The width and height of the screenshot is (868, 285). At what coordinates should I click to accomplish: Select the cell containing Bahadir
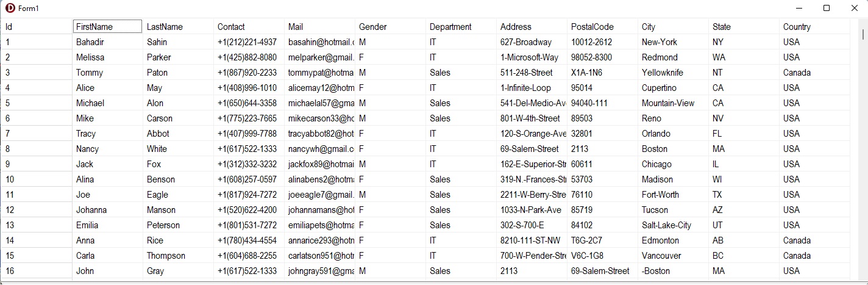(x=107, y=42)
